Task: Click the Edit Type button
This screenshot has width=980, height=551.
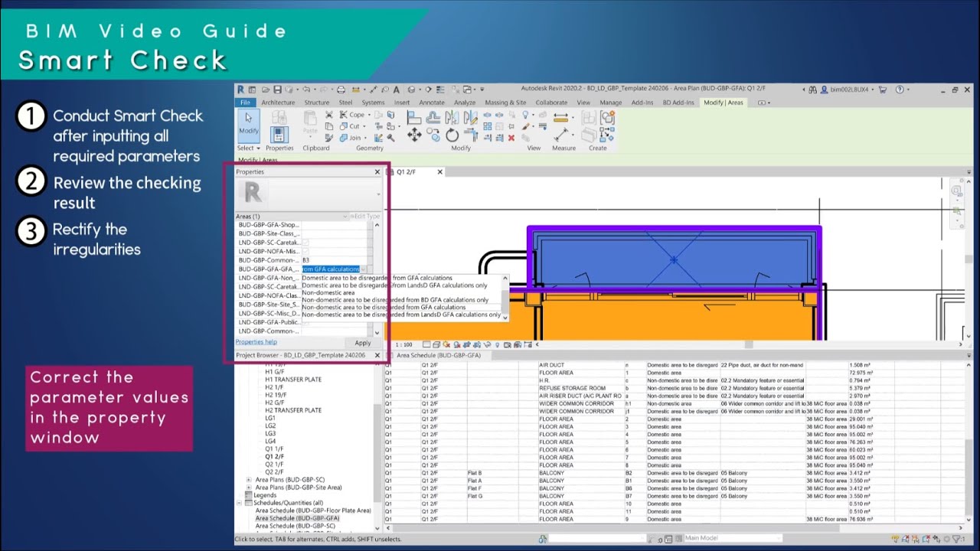Action: click(364, 217)
